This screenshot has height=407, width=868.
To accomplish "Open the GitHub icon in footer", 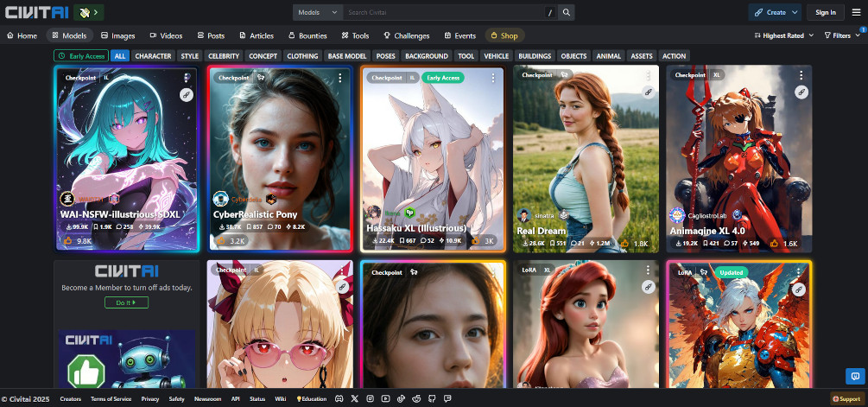I will (x=432, y=398).
